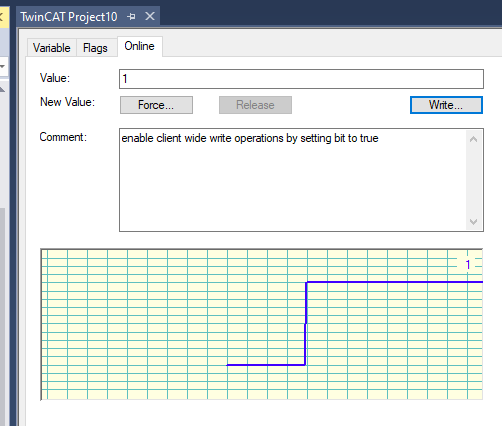
Task: Close the TwinCAT Project10 tab
Action: pyautogui.click(x=150, y=16)
